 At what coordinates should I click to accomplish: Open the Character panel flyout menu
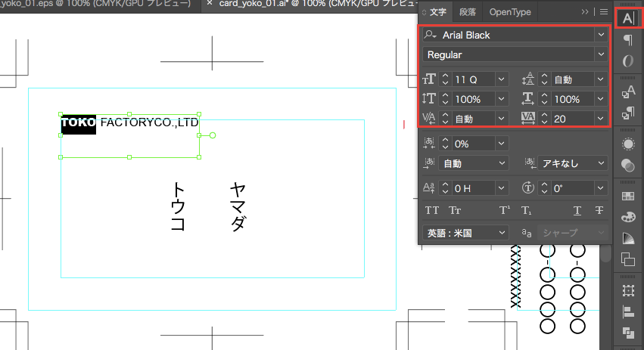[x=603, y=12]
